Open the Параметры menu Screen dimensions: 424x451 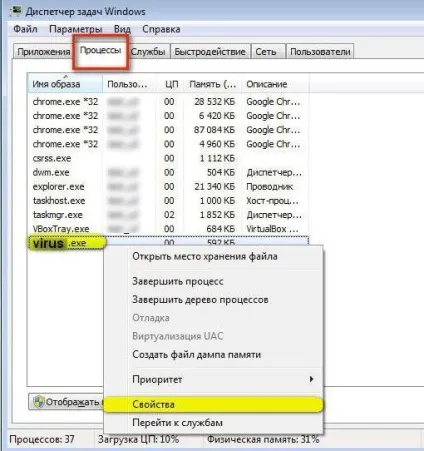point(75,29)
